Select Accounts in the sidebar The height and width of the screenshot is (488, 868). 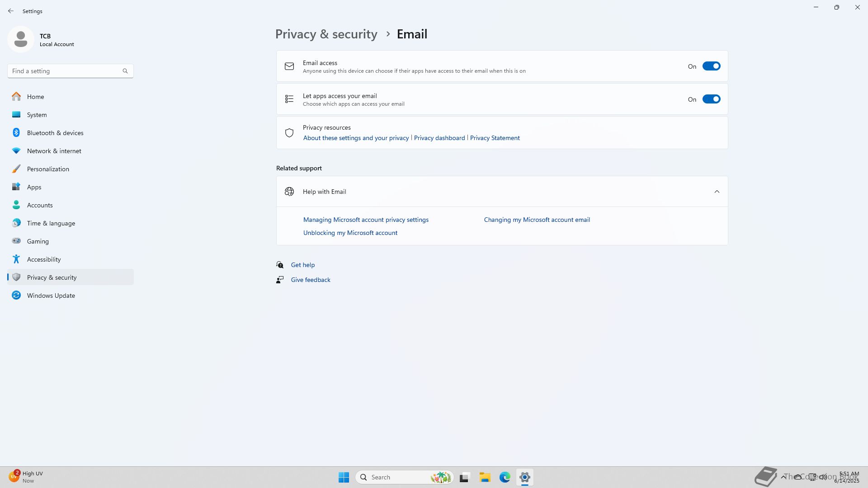tap(40, 205)
